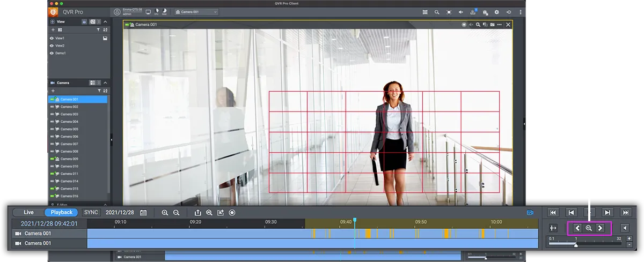The image size is (644, 262).
Task: Click the SYNC button
Action: [x=91, y=213]
